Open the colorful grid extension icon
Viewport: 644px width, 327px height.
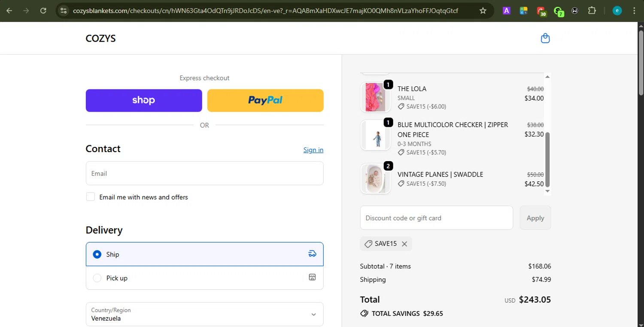[x=523, y=11]
